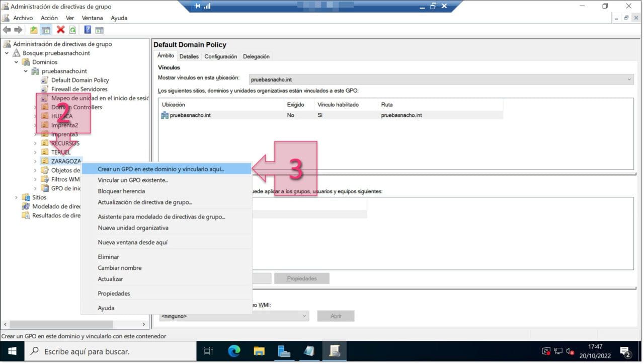
Task: Toggle the show/hide action pane icon
Action: pyautogui.click(x=100, y=30)
